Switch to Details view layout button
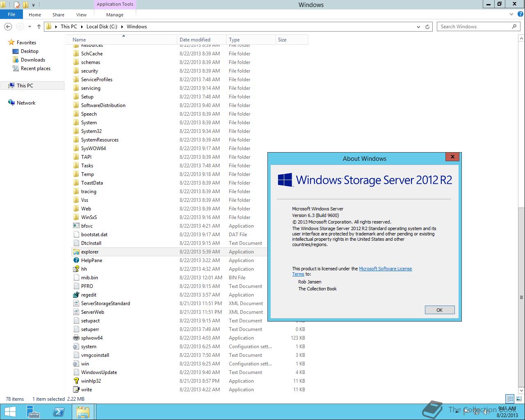The width and height of the screenshot is (525, 420). 510,399
